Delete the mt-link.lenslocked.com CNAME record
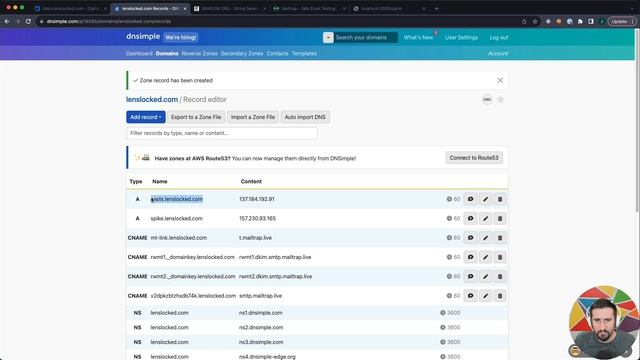640x360 pixels. (x=500, y=238)
